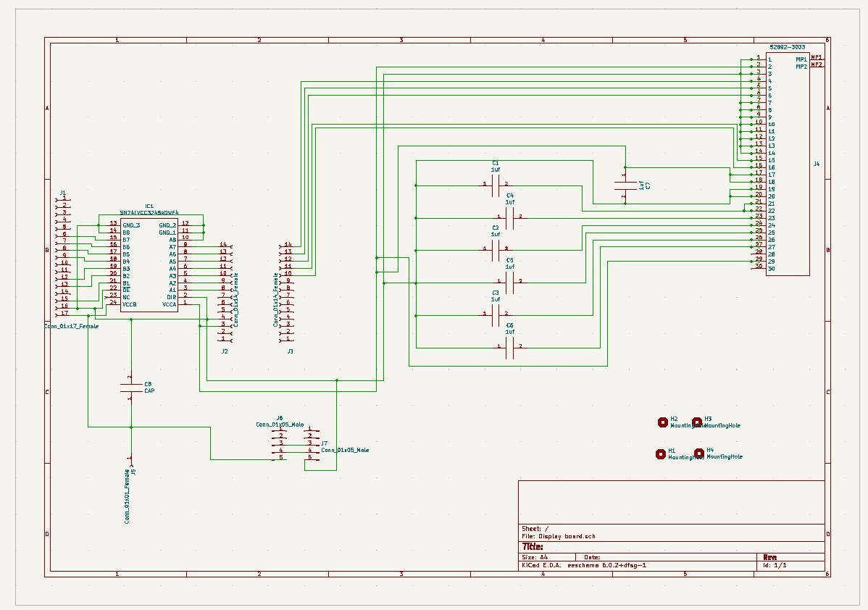Click the 'Rev:' field in title block
Image resolution: width=868 pixels, height=610 pixels.
point(770,557)
